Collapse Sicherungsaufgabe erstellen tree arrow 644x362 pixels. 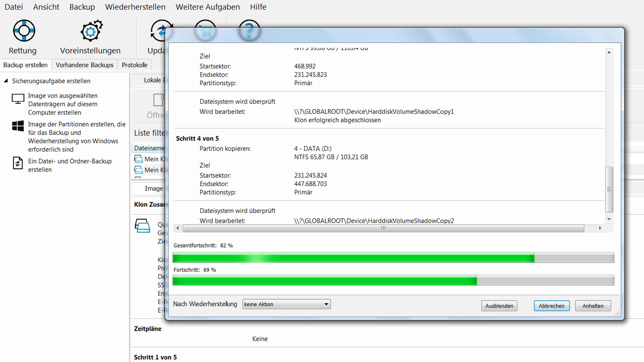click(6, 81)
